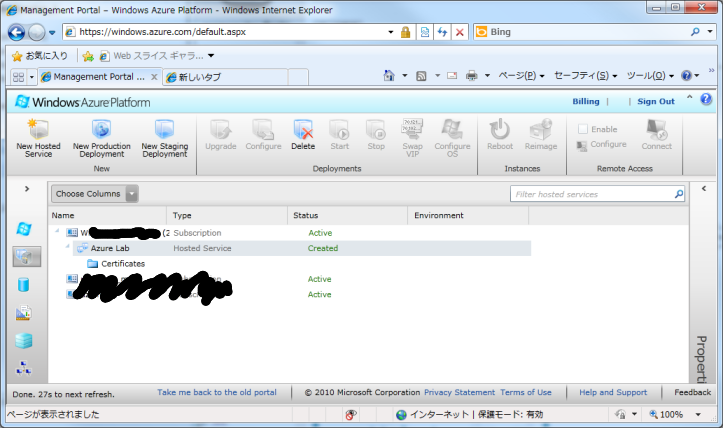Image resolution: width=723 pixels, height=428 pixels.
Task: Open the Home page icon
Action: click(389, 76)
